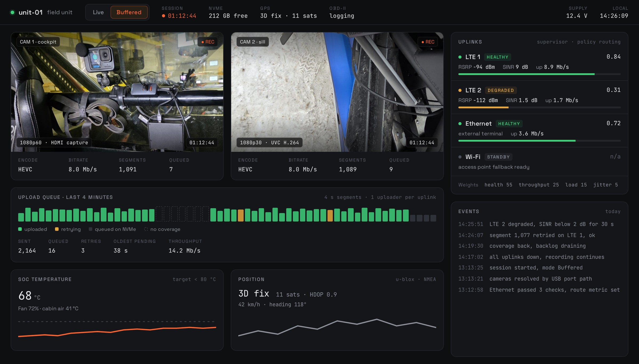The height and width of the screenshot is (364, 639).
Task: Click the dashed no coverage legend icon
Action: 146,229
